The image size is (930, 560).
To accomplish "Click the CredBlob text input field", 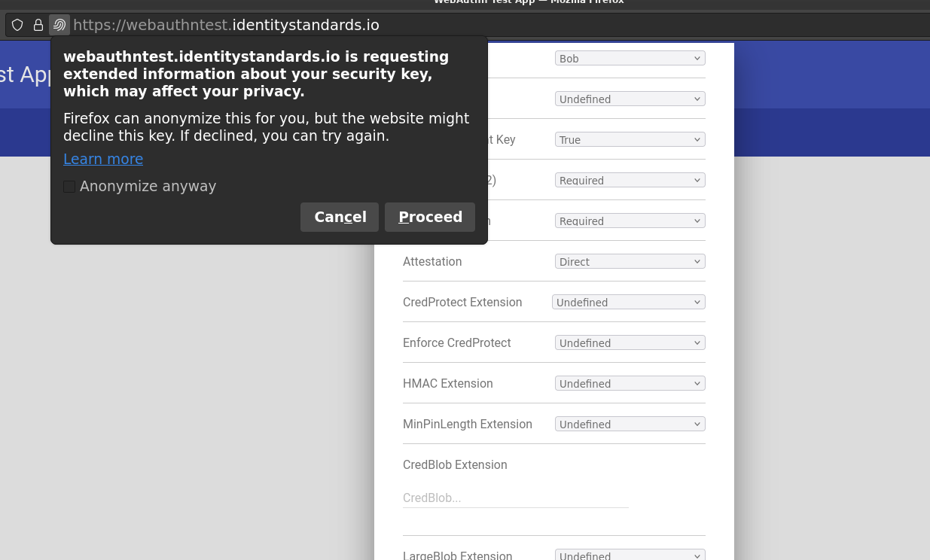I will click(x=515, y=498).
